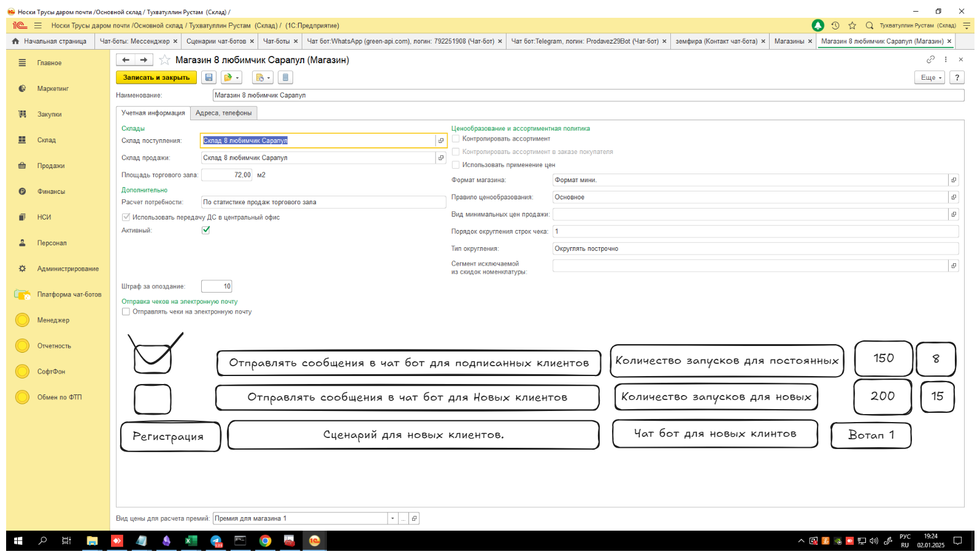980x557 pixels.
Task: Click the Записать и закрыть button
Action: (x=156, y=77)
